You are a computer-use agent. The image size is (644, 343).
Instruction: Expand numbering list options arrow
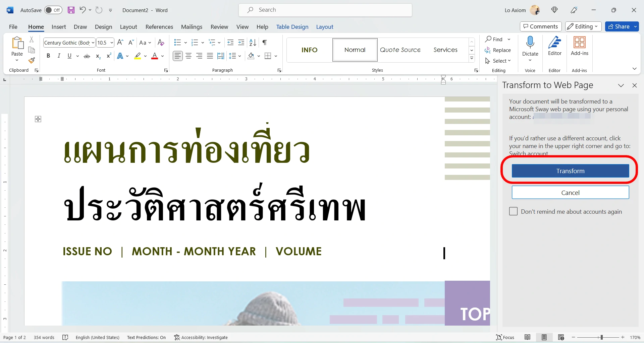tap(203, 43)
